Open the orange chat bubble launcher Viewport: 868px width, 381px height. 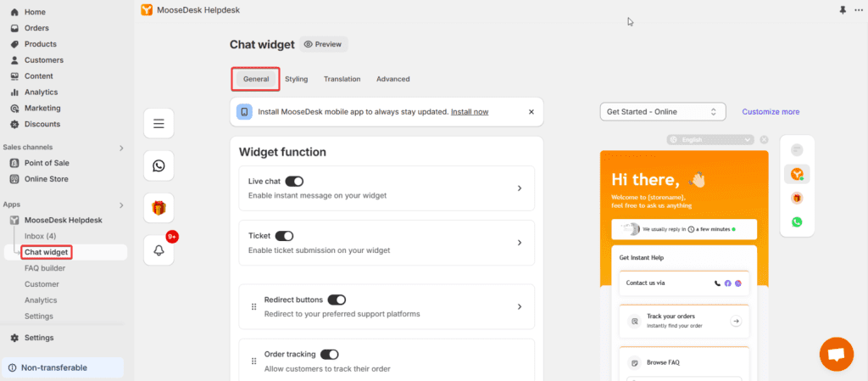point(837,355)
